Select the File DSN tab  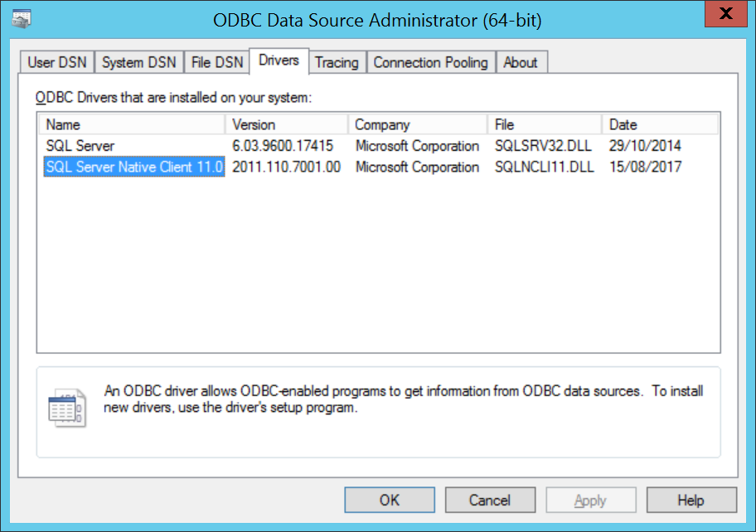[217, 62]
